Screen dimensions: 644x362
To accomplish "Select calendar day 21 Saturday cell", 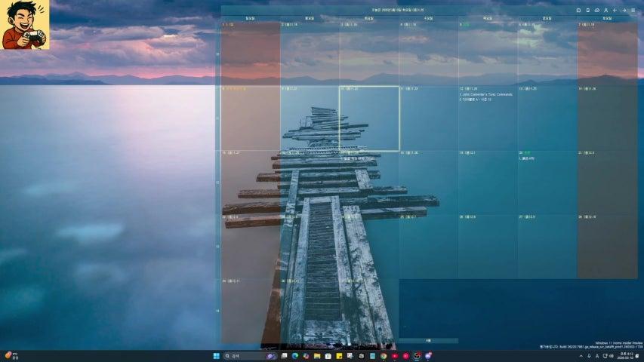I will [607, 183].
